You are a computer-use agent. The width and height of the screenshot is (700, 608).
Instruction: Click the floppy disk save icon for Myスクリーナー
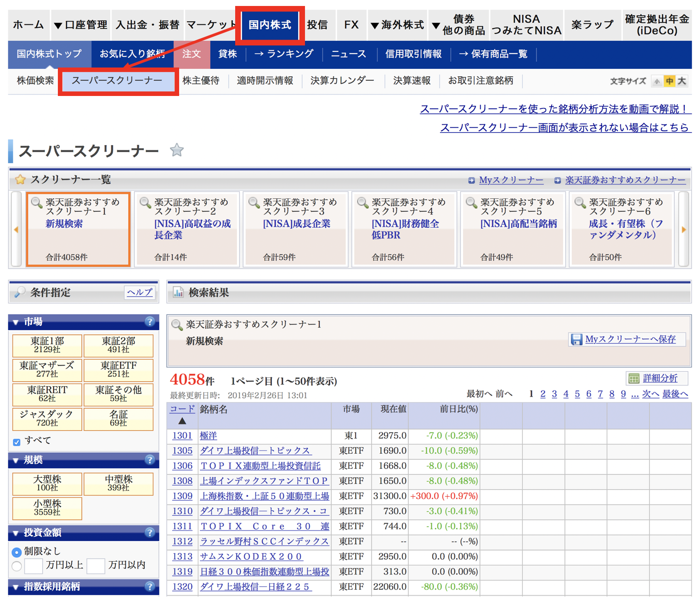pos(576,339)
